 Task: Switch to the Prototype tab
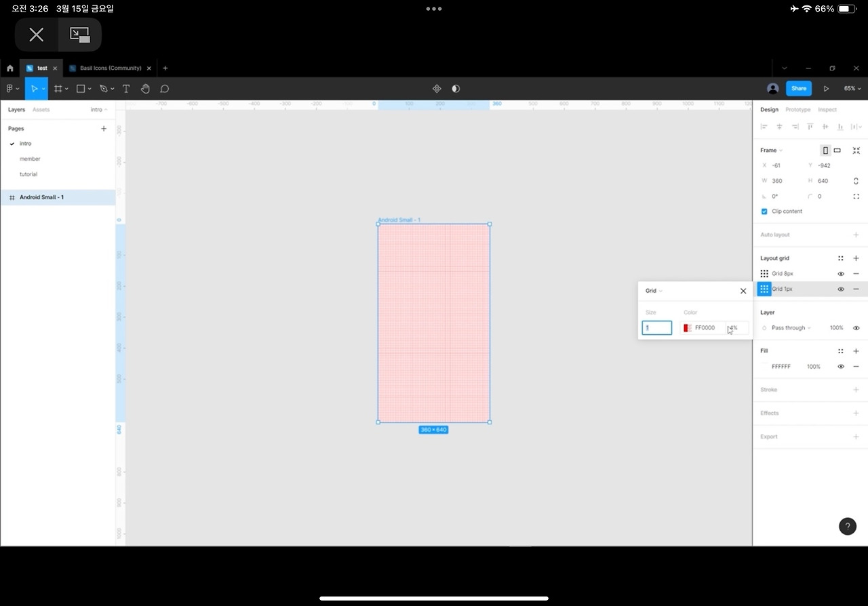798,110
